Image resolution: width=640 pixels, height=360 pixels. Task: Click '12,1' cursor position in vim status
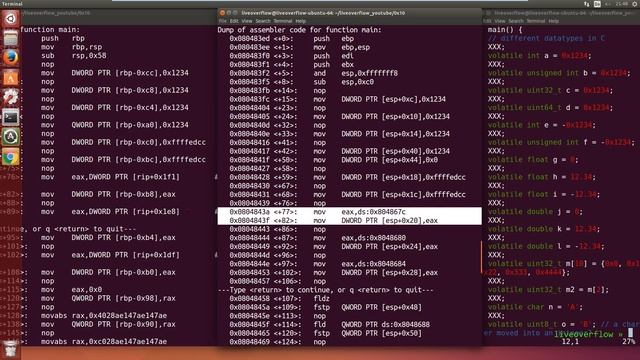point(570,342)
